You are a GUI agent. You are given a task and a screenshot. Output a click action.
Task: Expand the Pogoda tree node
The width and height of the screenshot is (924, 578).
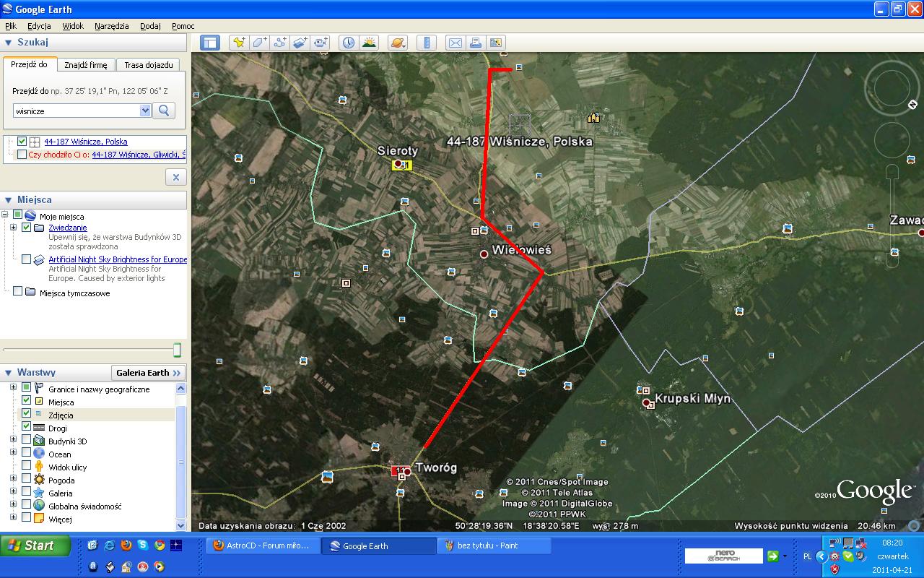click(13, 478)
